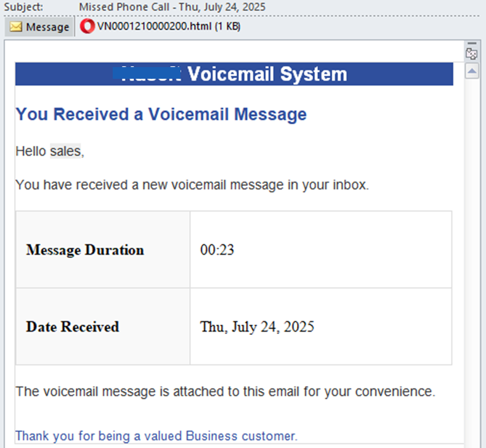Screen dimensions: 486x448
Task: Click the vertical scrollbar track
Action: (x=472, y=246)
